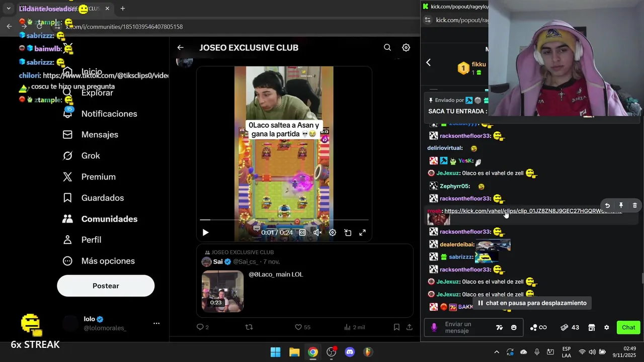Viewport: 644px width, 362px height.
Task: Delete the hovered chat message
Action: (634, 205)
